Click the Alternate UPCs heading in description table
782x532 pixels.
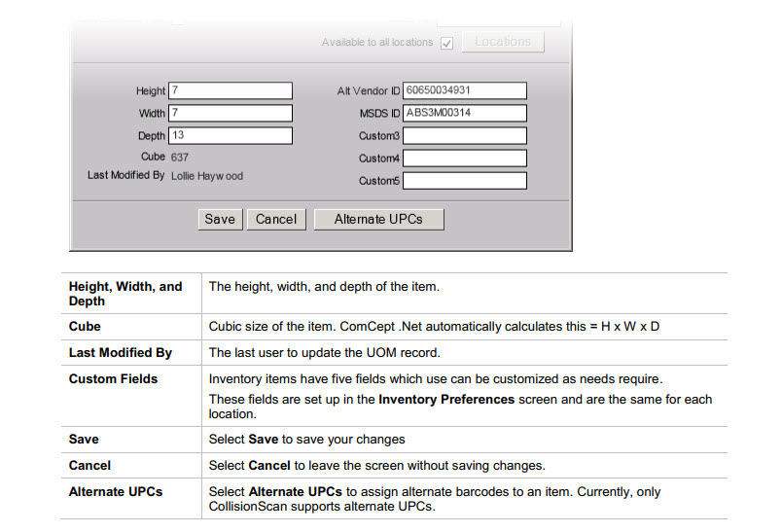click(116, 492)
